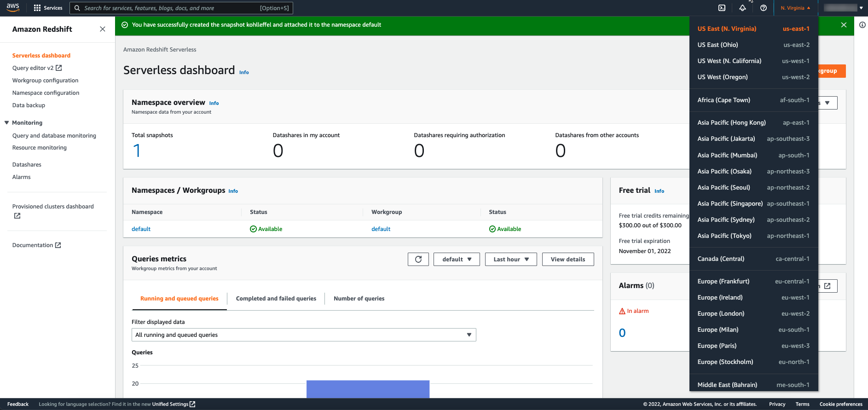Select Europe (Frankfurt) region
Viewport: 868px width, 410px height.
coord(753,281)
